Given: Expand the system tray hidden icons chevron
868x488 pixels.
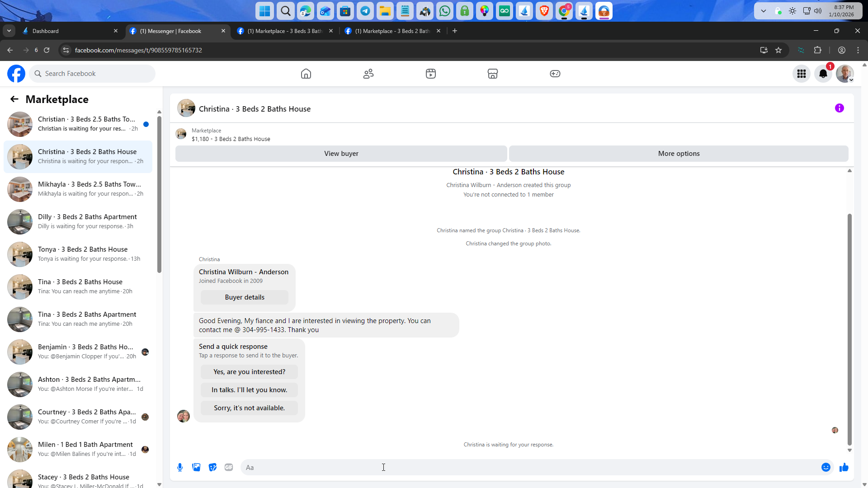Looking at the screenshot, I should coord(764,11).
